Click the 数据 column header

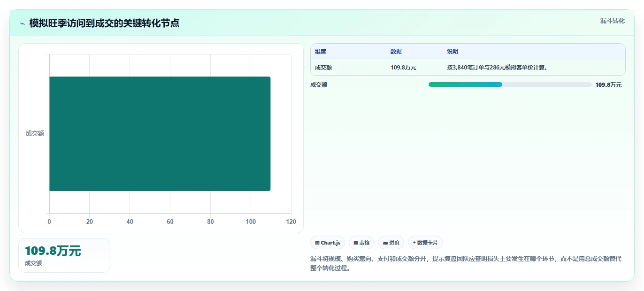click(396, 52)
